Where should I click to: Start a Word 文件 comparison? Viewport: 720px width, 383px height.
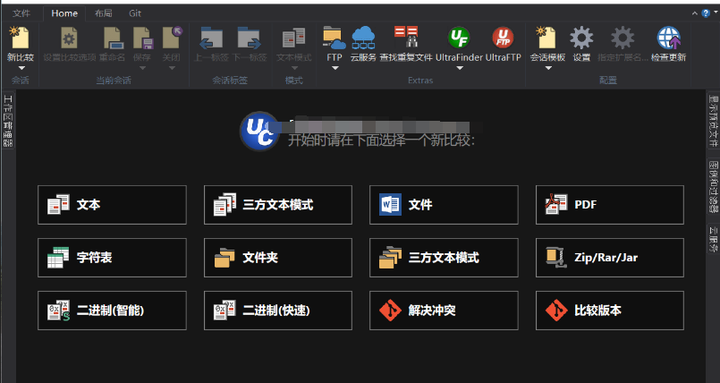coord(444,205)
